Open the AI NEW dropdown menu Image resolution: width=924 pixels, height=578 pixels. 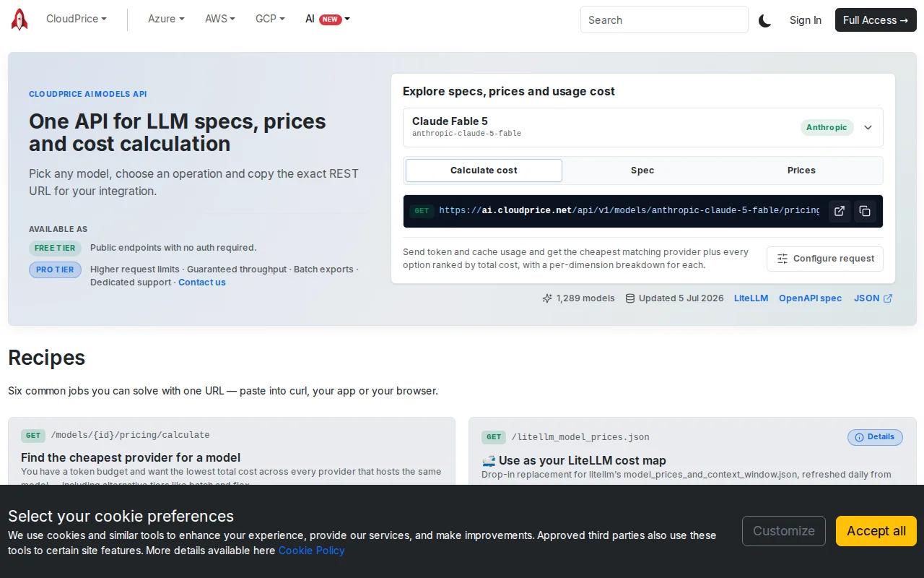[x=328, y=19]
